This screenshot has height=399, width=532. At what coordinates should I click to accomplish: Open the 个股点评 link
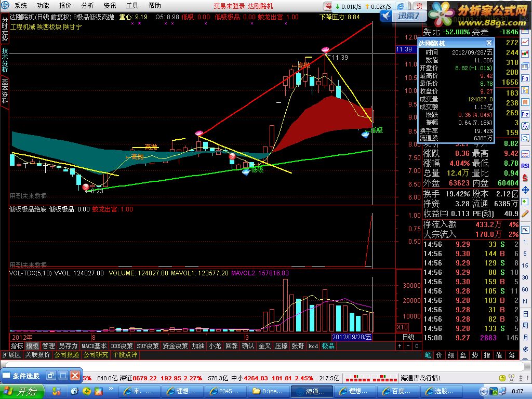tap(125, 354)
